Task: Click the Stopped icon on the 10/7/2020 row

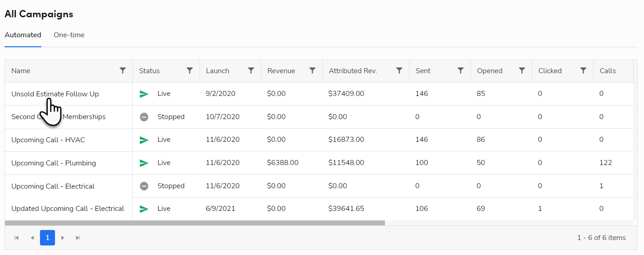Action: [144, 117]
